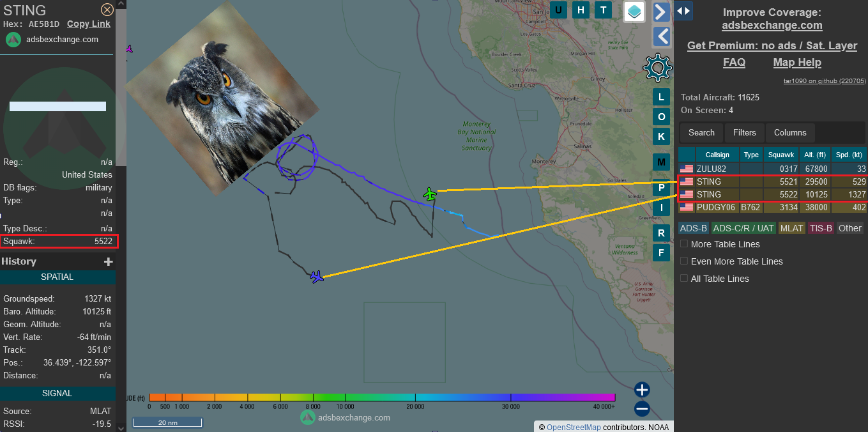868x432 pixels.
Task: Select the PUDGY06 aircraft row
Action: (x=772, y=207)
